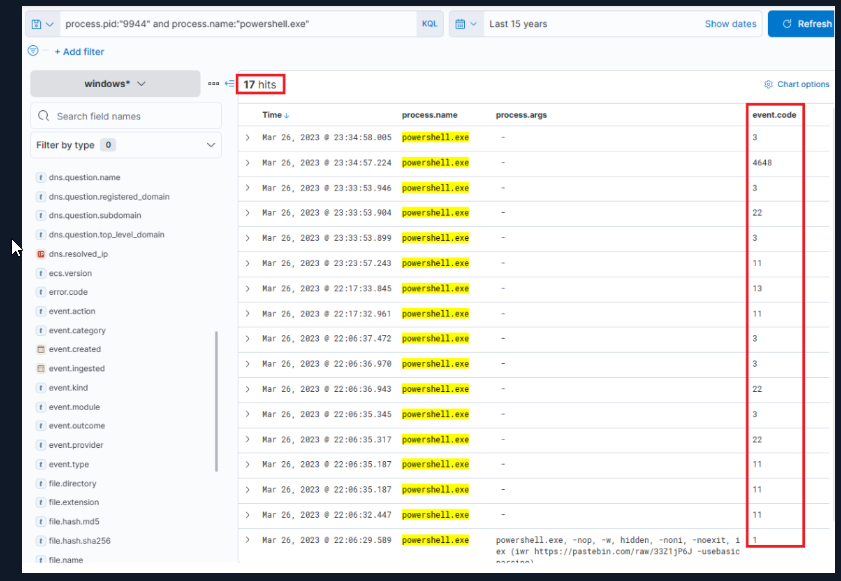Screen dimensions: 841x581
Task: Open the windows* index pattern dropdown
Action: point(115,84)
